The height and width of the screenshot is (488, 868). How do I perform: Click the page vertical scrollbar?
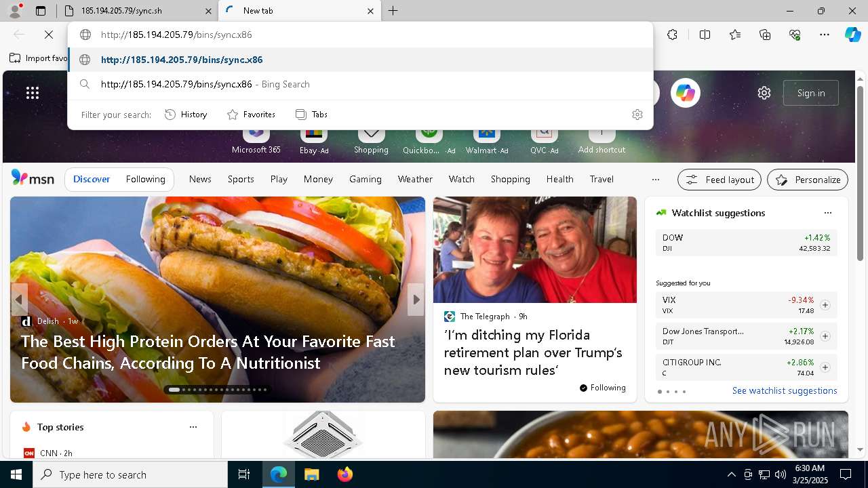tap(861, 174)
